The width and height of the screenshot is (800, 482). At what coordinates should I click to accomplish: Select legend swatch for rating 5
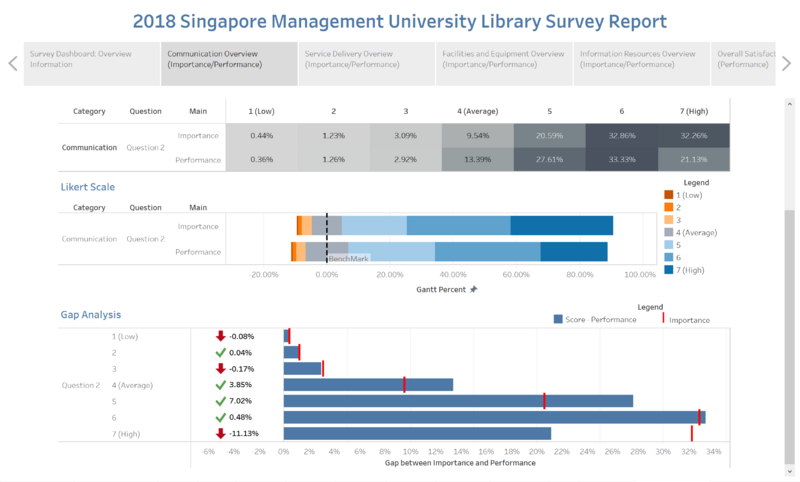coord(668,245)
